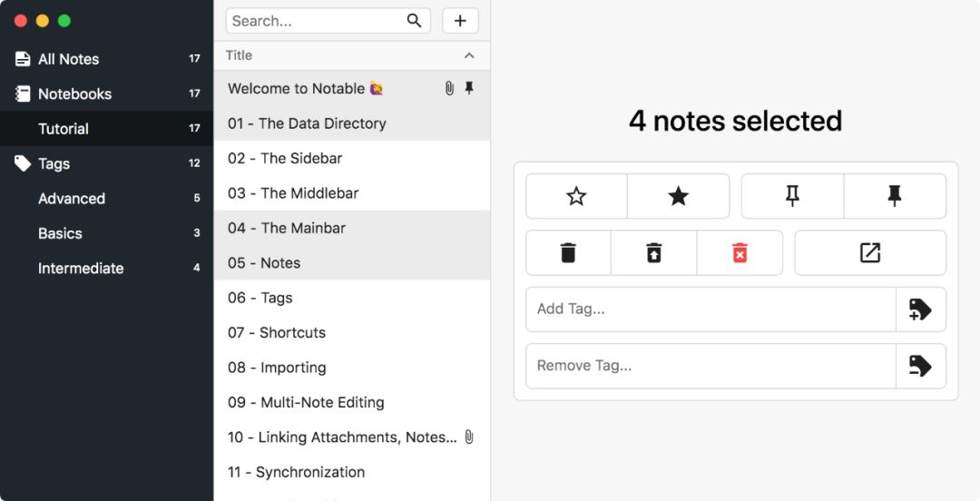Open selected notes in default app
980x501 pixels.
870,252
